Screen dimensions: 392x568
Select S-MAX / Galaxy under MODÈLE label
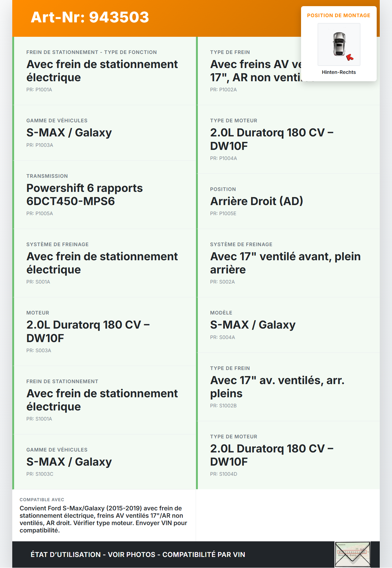tap(253, 325)
